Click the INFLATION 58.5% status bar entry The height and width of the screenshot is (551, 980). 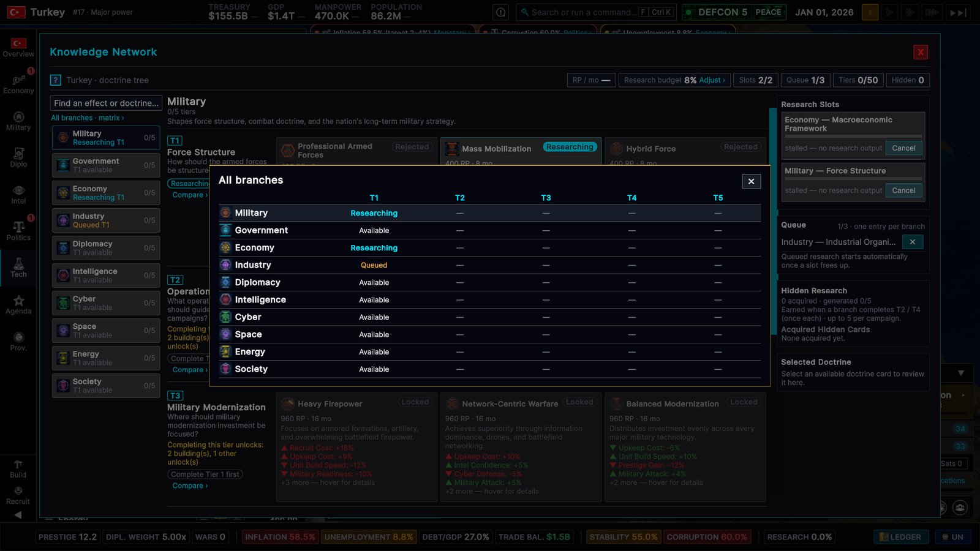[280, 537]
